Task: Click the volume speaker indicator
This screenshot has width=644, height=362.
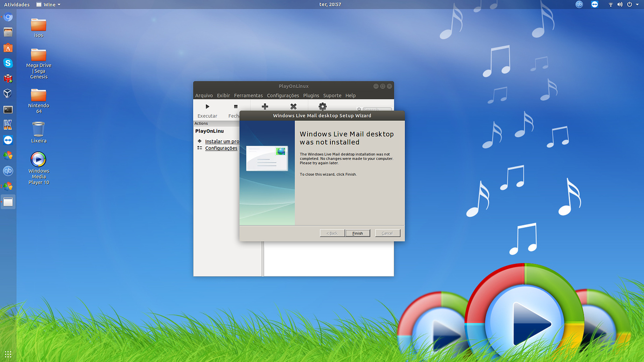Action: 620,4
